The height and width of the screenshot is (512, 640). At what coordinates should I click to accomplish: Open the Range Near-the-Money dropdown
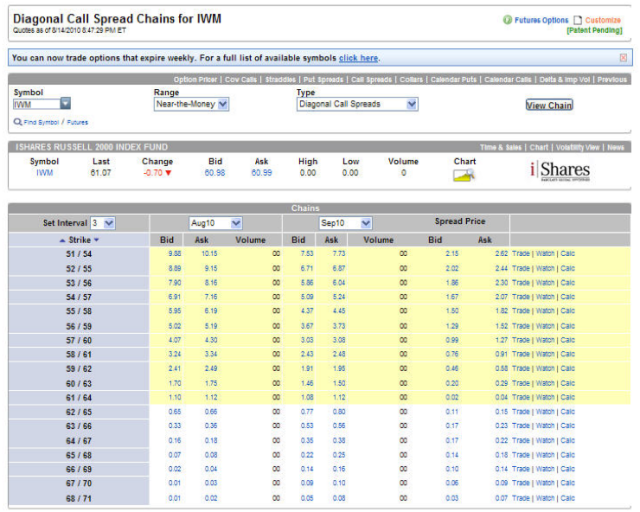point(191,104)
